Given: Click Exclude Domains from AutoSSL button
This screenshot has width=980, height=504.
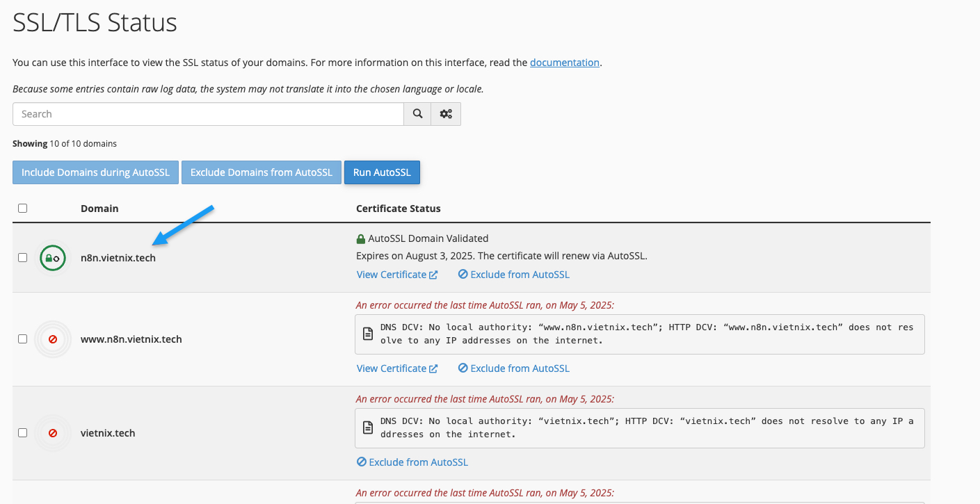Looking at the screenshot, I should click(262, 172).
